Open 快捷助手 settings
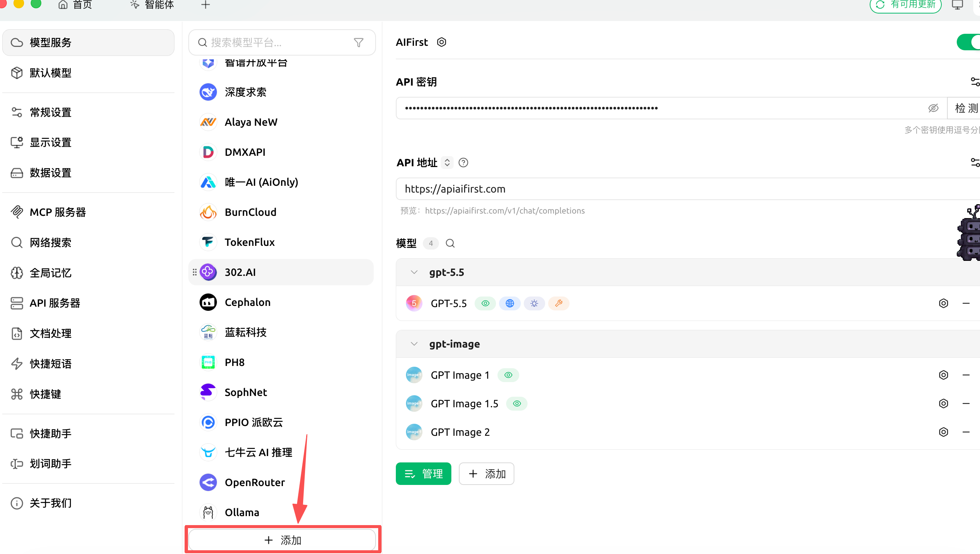Image resolution: width=980 pixels, height=554 pixels. pos(88,434)
